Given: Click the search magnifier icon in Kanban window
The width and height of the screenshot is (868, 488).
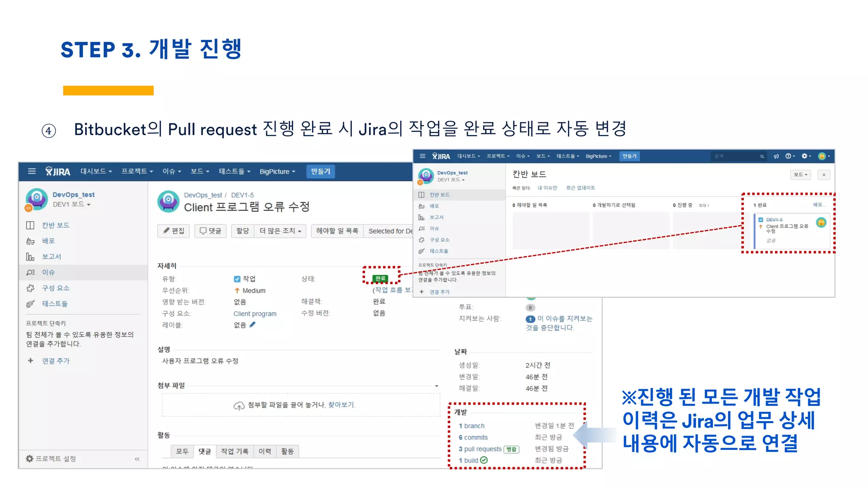Looking at the screenshot, I should point(762,156).
